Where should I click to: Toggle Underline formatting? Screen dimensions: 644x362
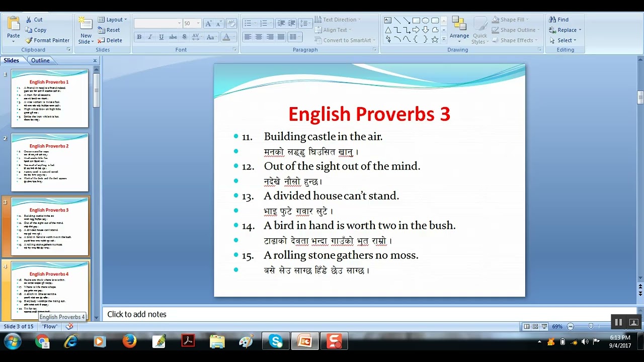[161, 37]
